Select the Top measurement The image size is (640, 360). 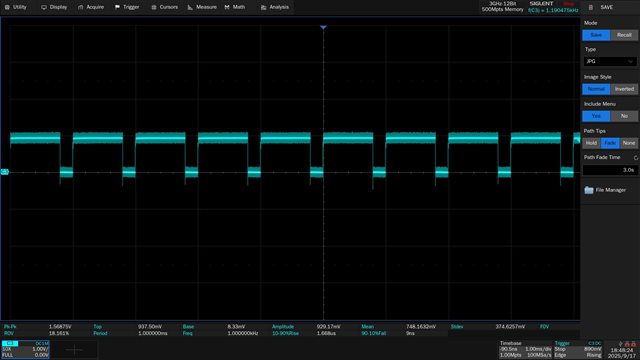[x=97, y=327]
